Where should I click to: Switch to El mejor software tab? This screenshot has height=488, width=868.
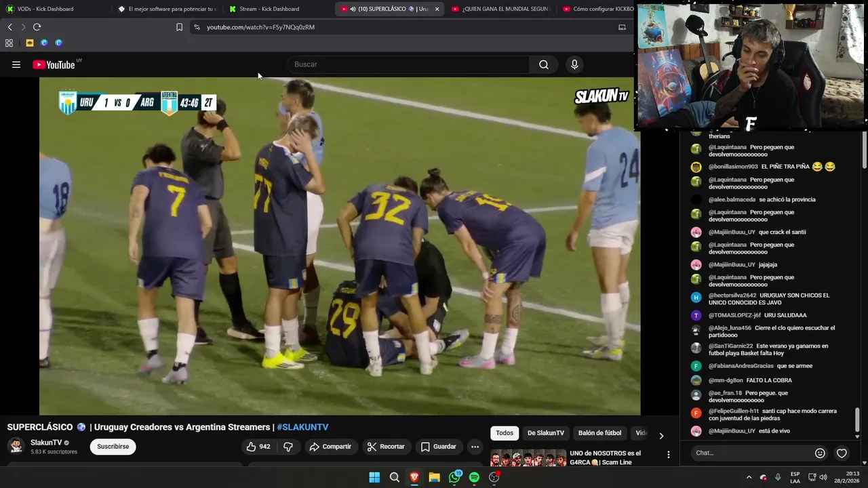[x=166, y=9]
